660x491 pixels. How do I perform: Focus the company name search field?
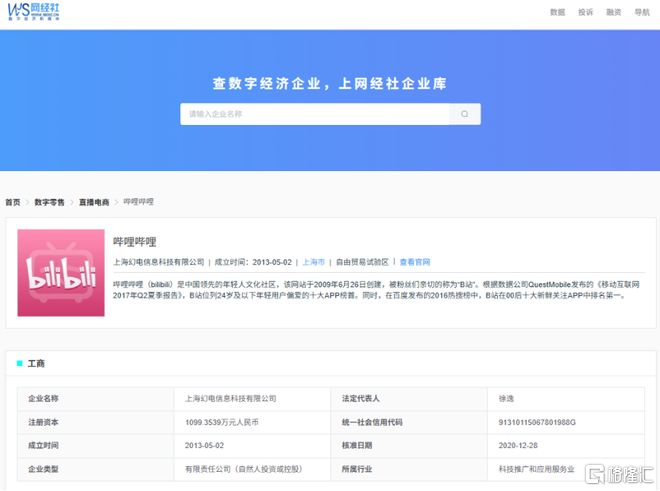315,114
